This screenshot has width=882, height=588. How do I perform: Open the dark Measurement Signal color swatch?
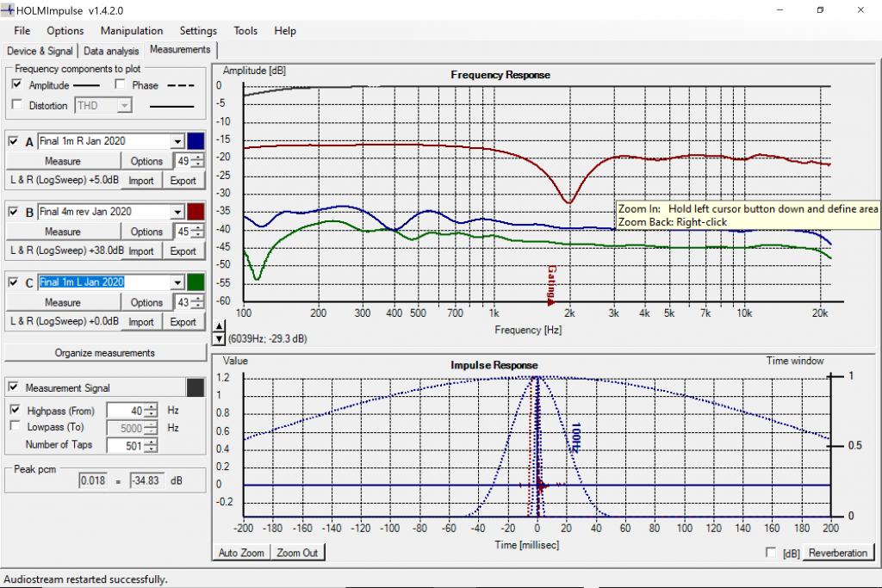(x=196, y=388)
